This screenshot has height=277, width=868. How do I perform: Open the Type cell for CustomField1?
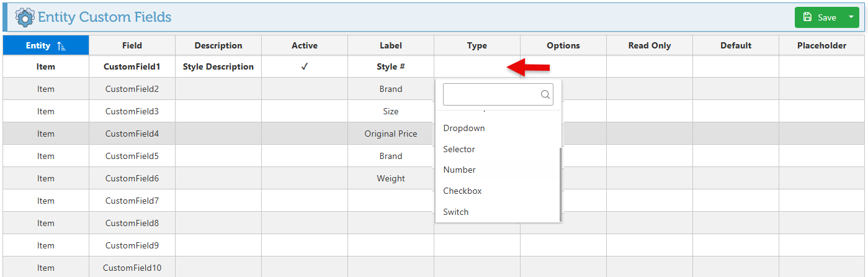point(477,66)
